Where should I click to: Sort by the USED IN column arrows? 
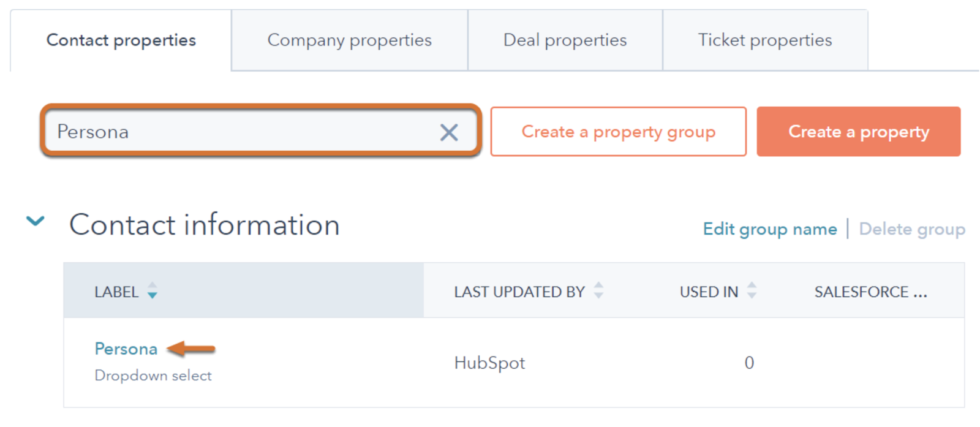(752, 291)
